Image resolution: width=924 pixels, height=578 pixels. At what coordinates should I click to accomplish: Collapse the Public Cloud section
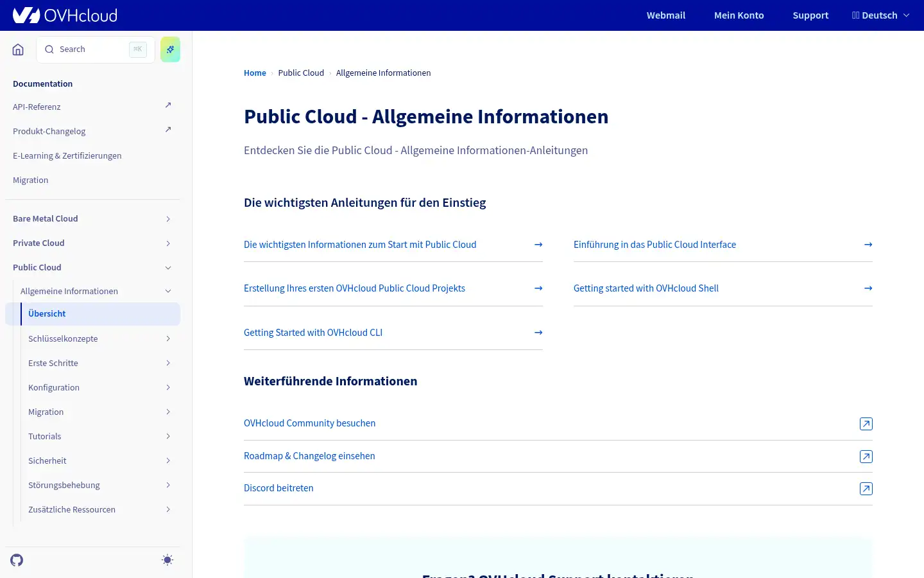coord(168,268)
